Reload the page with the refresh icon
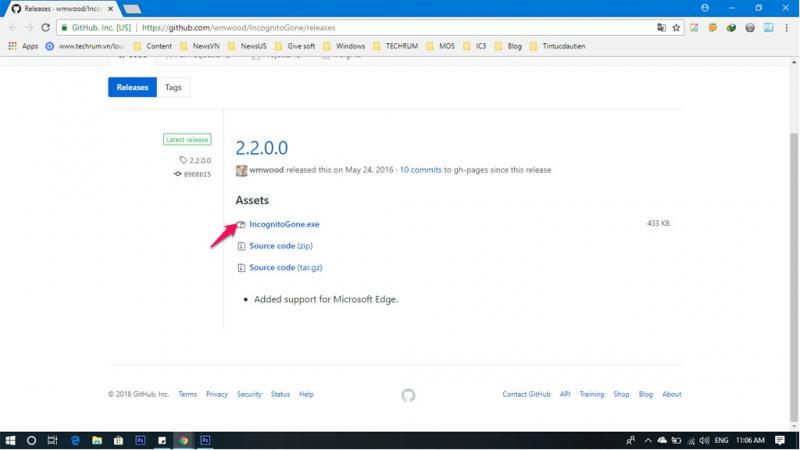This screenshot has height=450, width=800. click(46, 27)
